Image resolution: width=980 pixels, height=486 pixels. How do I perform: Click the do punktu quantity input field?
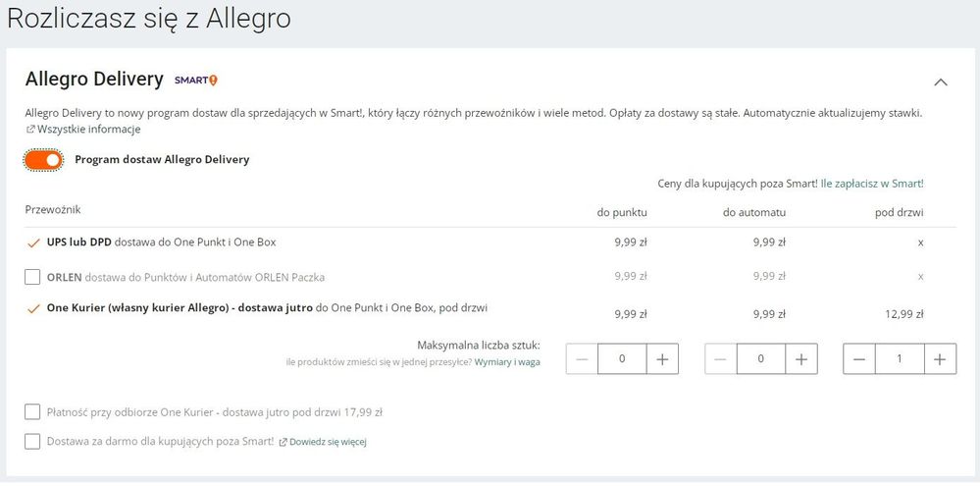click(x=622, y=359)
